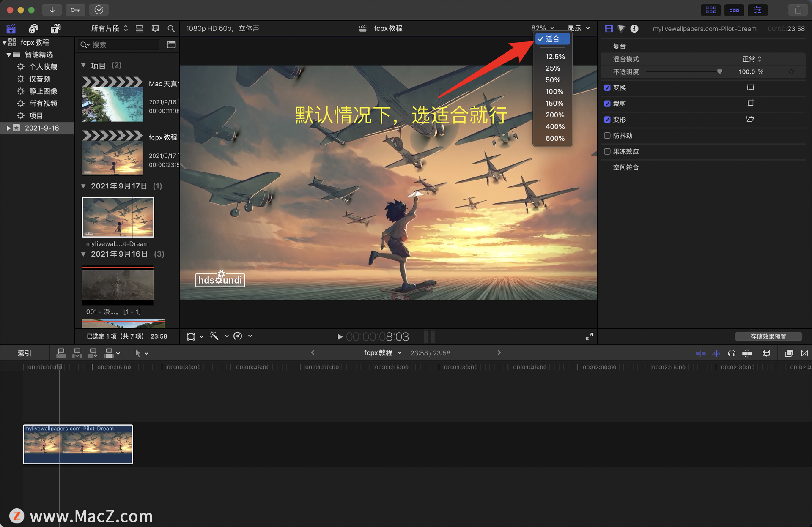Collapse the 项目 (2) group
Image resolution: width=812 pixels, height=527 pixels.
(83, 66)
